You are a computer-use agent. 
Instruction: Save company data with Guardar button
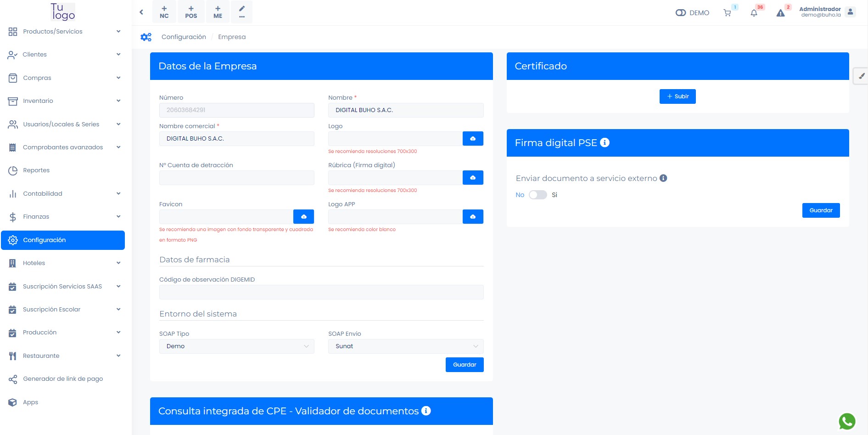click(465, 365)
